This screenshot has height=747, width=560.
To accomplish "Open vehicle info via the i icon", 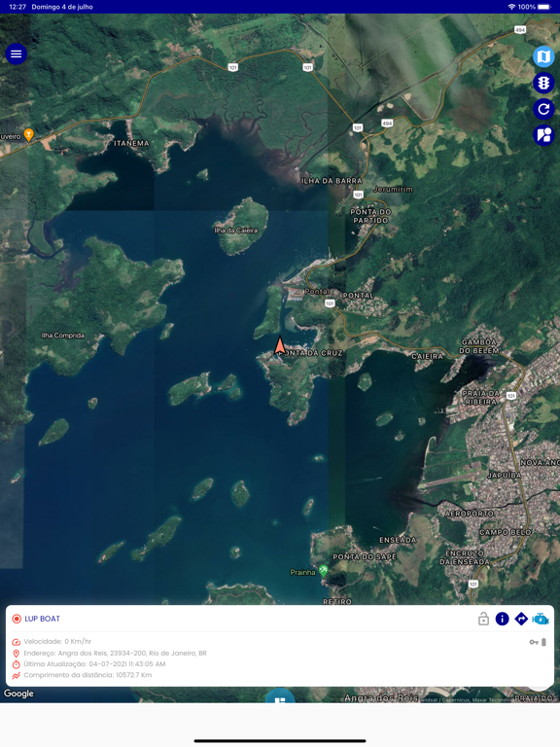I will (x=502, y=619).
